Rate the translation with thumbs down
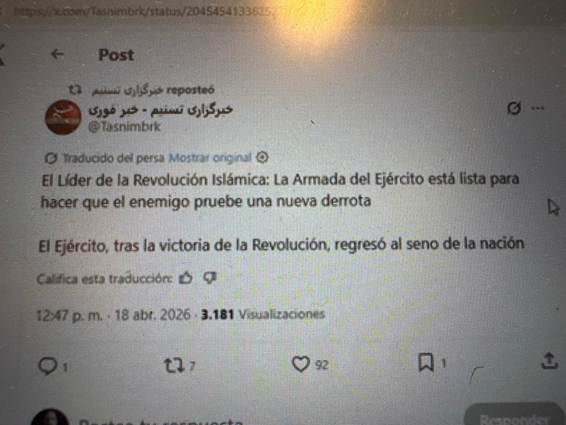Viewport: 566px width, 425px height. click(x=210, y=278)
